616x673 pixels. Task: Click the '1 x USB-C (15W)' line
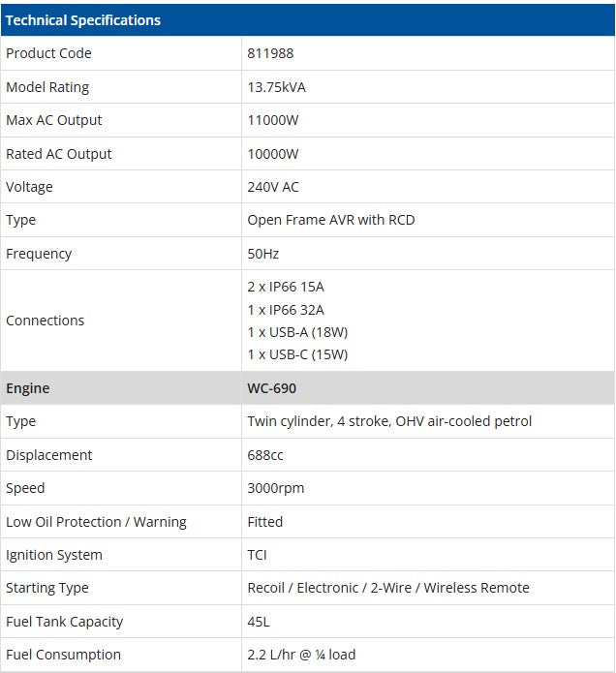(x=297, y=354)
